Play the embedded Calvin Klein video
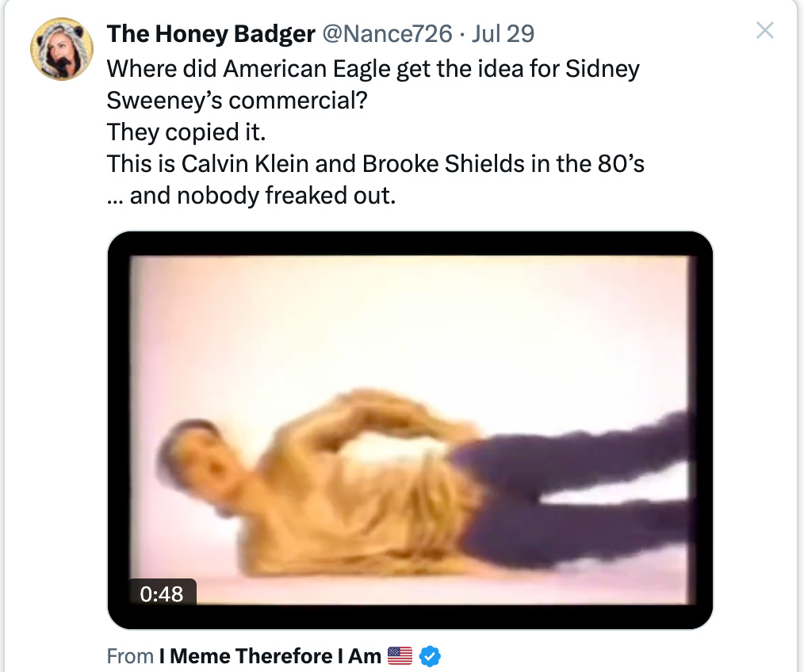 pos(410,430)
